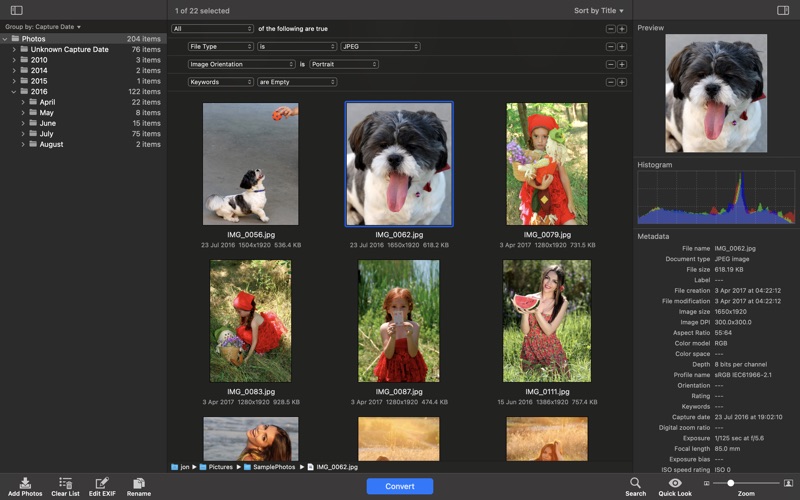The image size is (800, 500).
Task: Open the Image Orientation criterion dropdown
Action: click(241, 64)
